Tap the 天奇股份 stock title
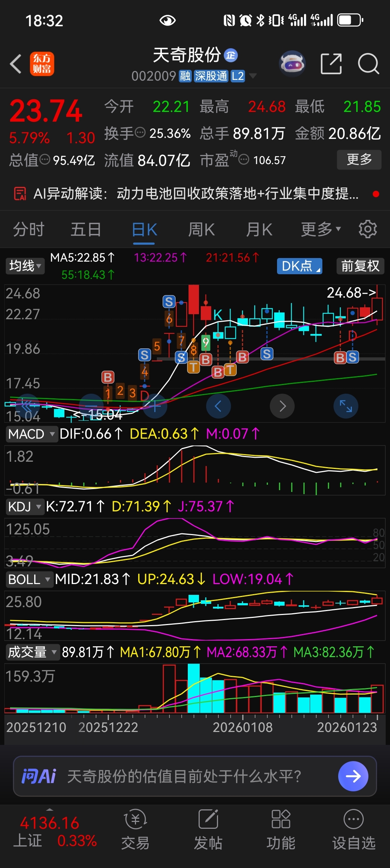This screenshot has width=390, height=868. 187,55
